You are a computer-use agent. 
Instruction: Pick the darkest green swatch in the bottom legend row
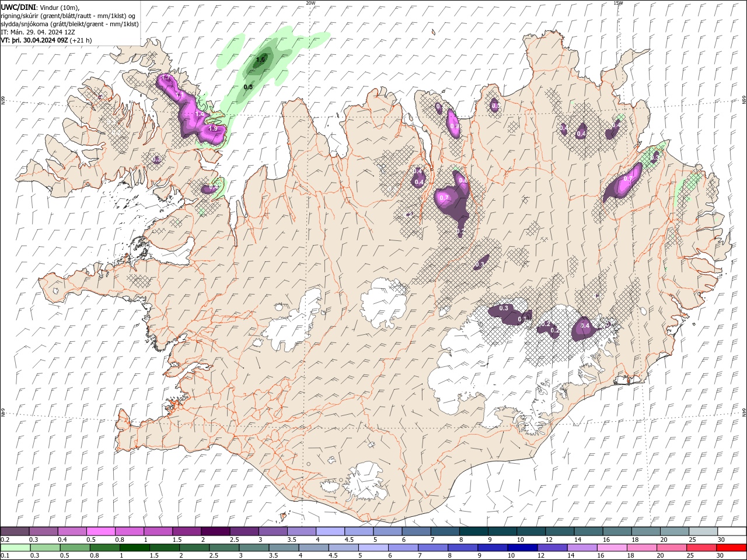(134, 548)
